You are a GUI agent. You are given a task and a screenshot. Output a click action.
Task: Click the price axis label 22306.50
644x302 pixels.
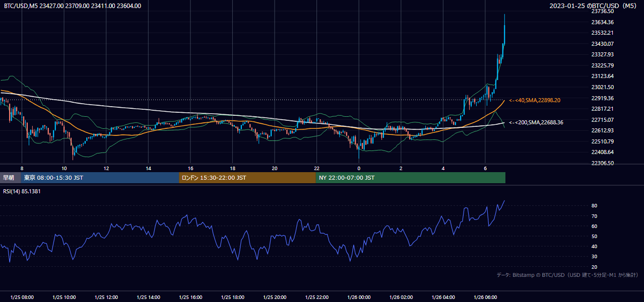pos(602,163)
